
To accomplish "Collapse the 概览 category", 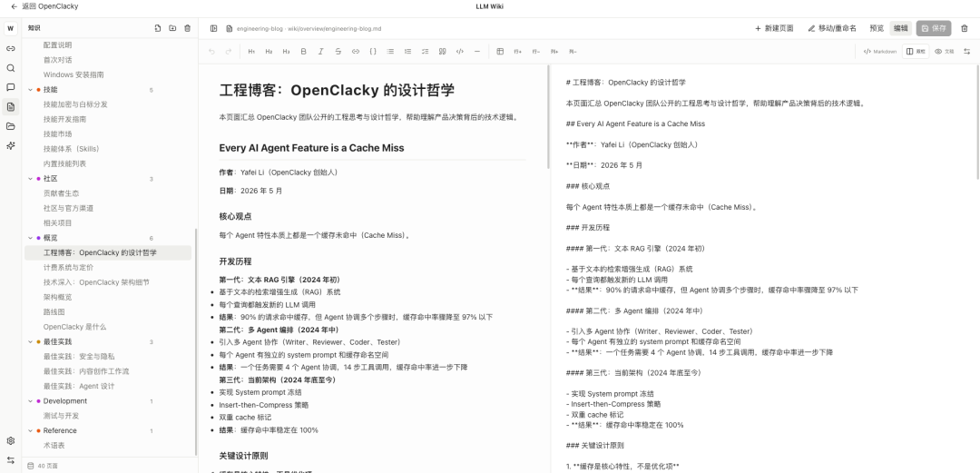I will 30,238.
